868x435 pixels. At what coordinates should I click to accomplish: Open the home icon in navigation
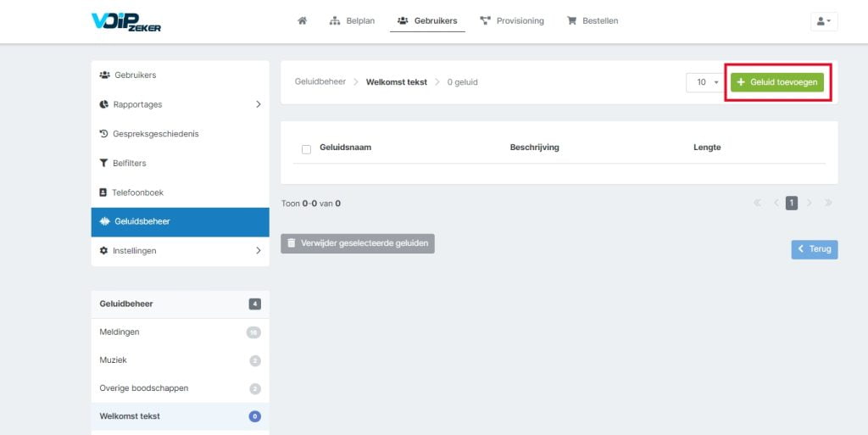pos(303,21)
